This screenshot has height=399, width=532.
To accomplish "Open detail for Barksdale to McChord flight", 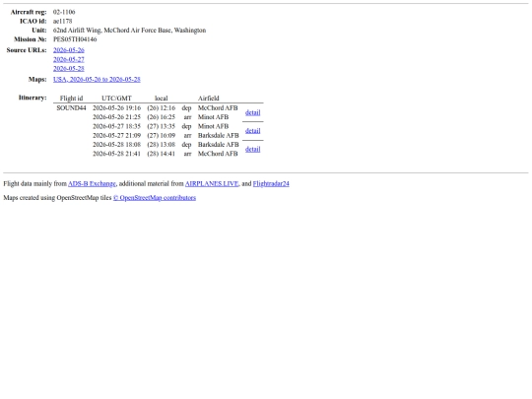I will tap(253, 150).
